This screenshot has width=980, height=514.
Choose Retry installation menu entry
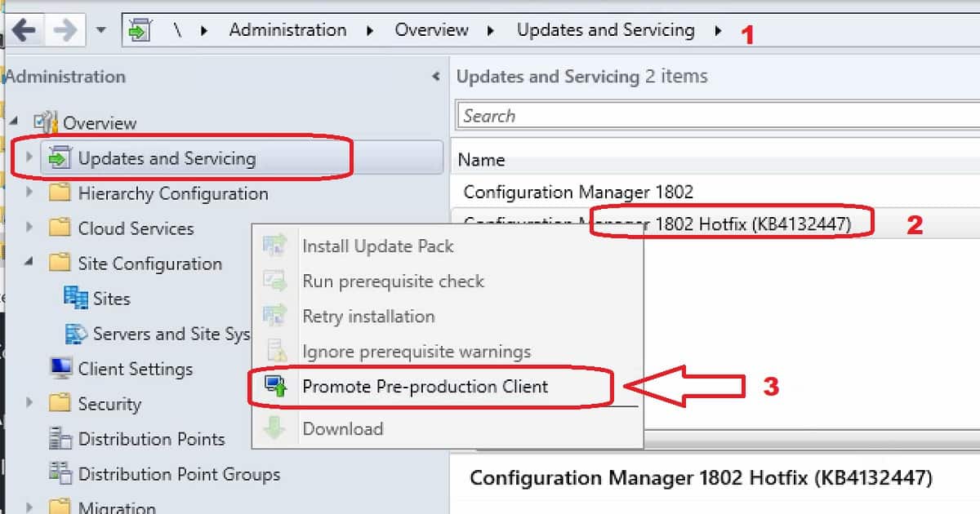tap(368, 316)
